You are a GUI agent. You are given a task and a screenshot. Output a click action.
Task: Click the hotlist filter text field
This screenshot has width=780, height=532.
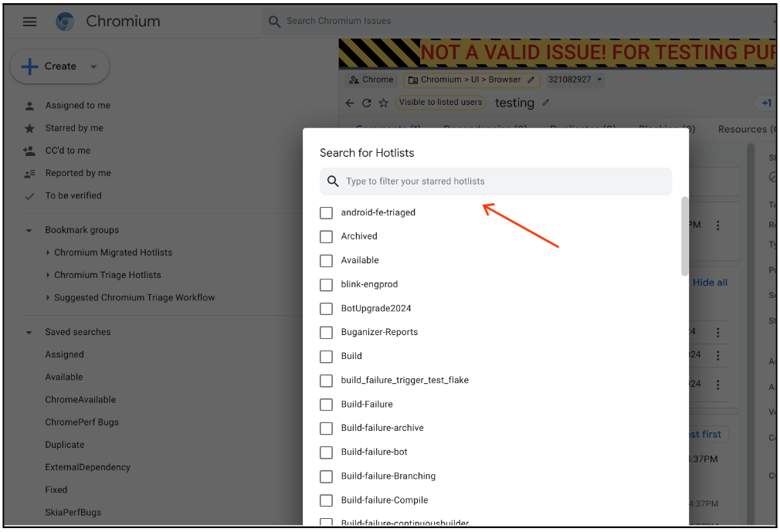click(x=502, y=181)
